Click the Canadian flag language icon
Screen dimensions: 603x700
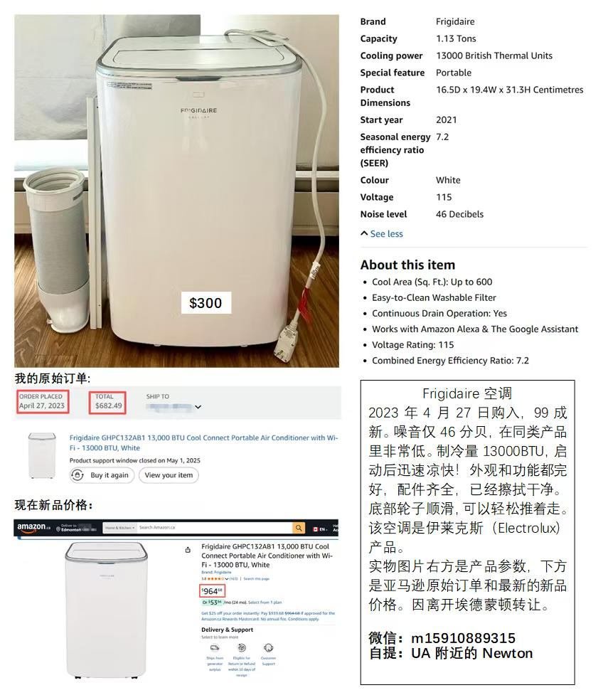[315, 529]
